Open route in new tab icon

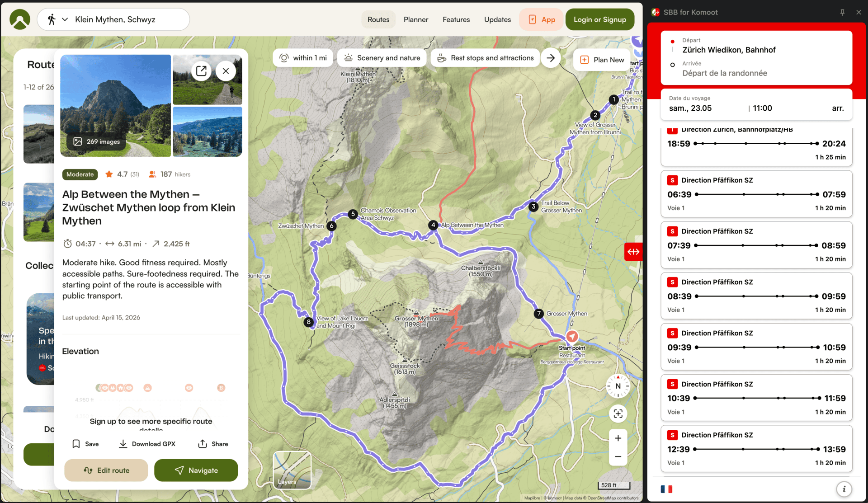pos(202,71)
